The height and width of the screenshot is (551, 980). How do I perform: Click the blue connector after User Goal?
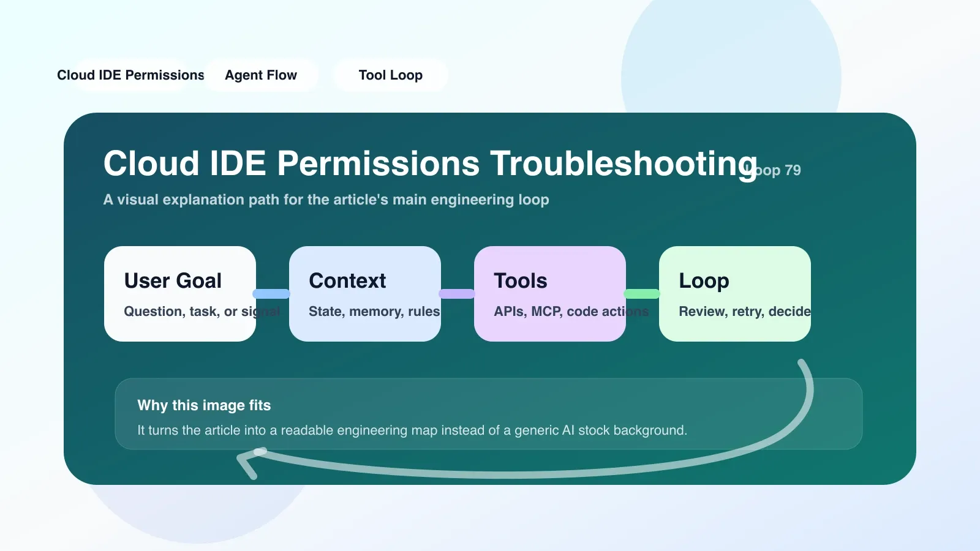[271, 294]
